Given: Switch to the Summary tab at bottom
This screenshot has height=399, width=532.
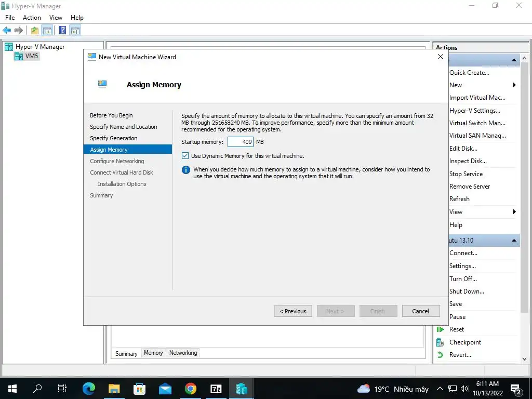Looking at the screenshot, I should pos(126,353).
